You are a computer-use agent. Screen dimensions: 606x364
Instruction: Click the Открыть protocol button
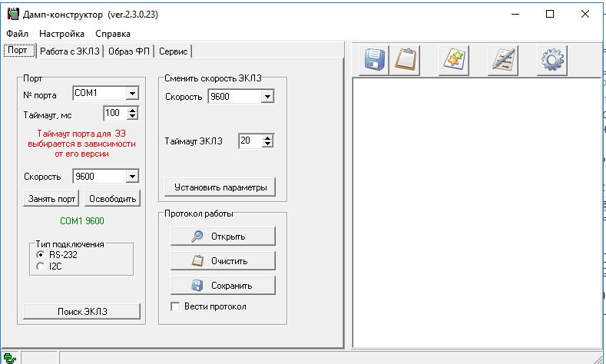222,236
